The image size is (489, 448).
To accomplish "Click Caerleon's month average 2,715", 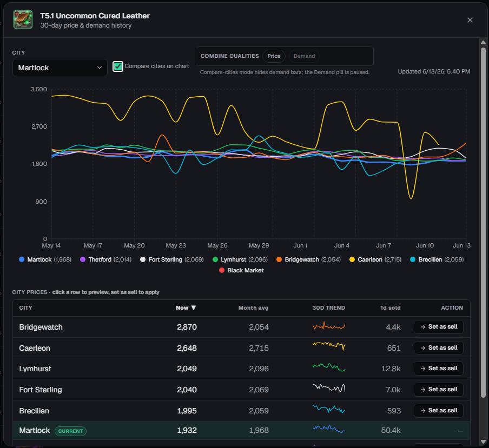I will click(x=259, y=348).
